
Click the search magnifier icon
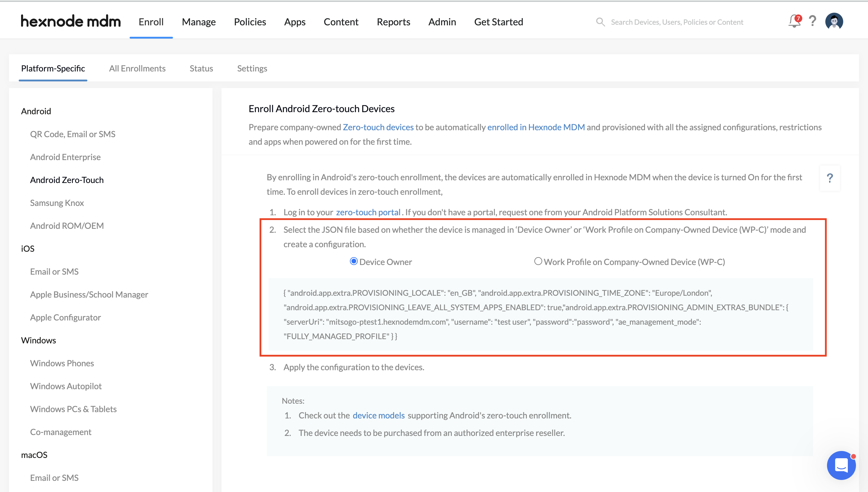coord(600,22)
